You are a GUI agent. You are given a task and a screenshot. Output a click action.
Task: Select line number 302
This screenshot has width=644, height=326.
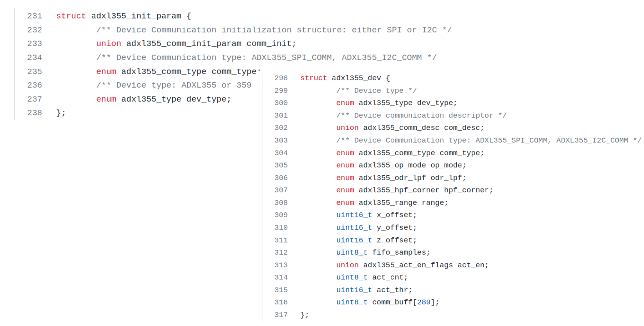click(x=281, y=128)
